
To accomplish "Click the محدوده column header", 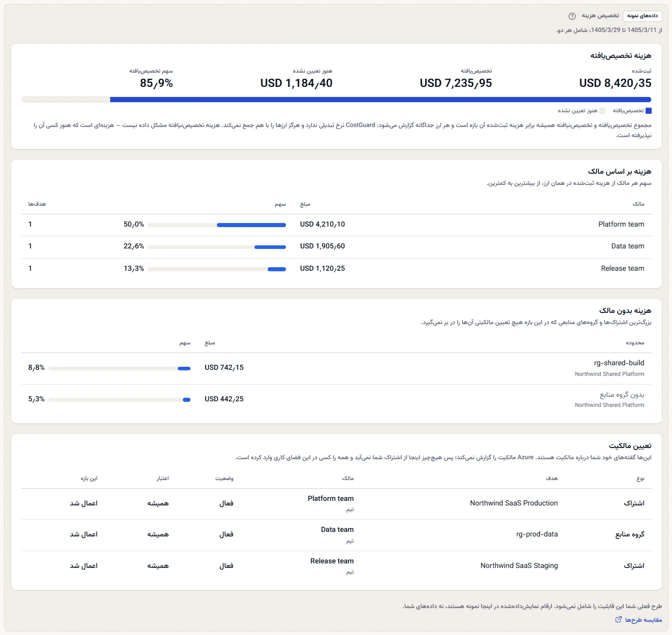I will pos(635,343).
